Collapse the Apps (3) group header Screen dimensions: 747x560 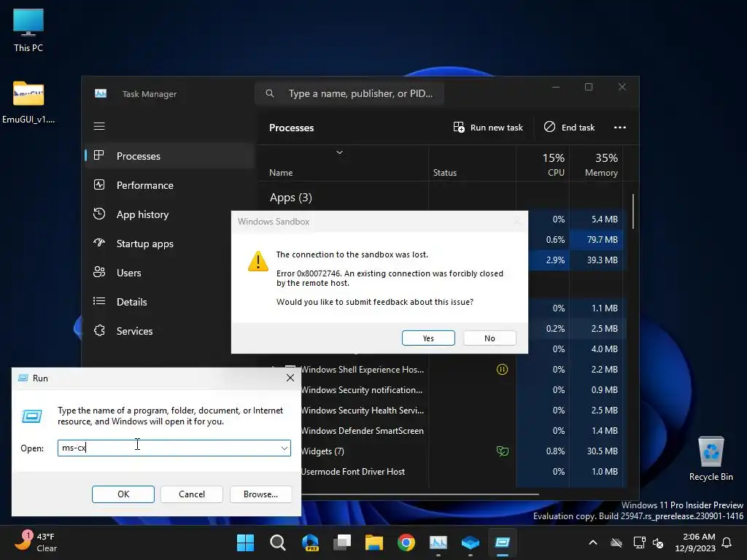(290, 198)
